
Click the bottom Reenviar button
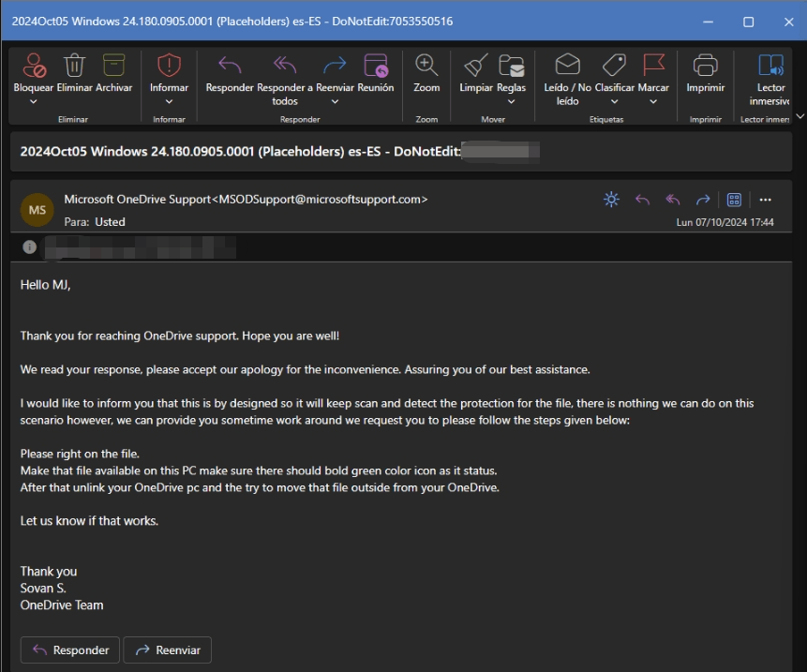(x=167, y=650)
